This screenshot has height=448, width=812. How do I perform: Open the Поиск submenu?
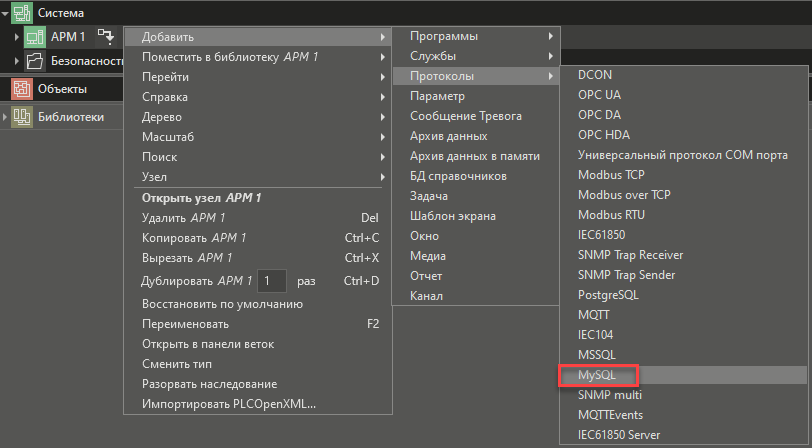258,157
